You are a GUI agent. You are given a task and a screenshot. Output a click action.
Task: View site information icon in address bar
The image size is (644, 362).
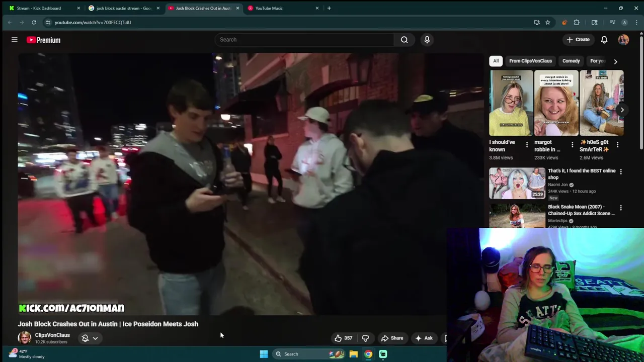pyautogui.click(x=48, y=22)
